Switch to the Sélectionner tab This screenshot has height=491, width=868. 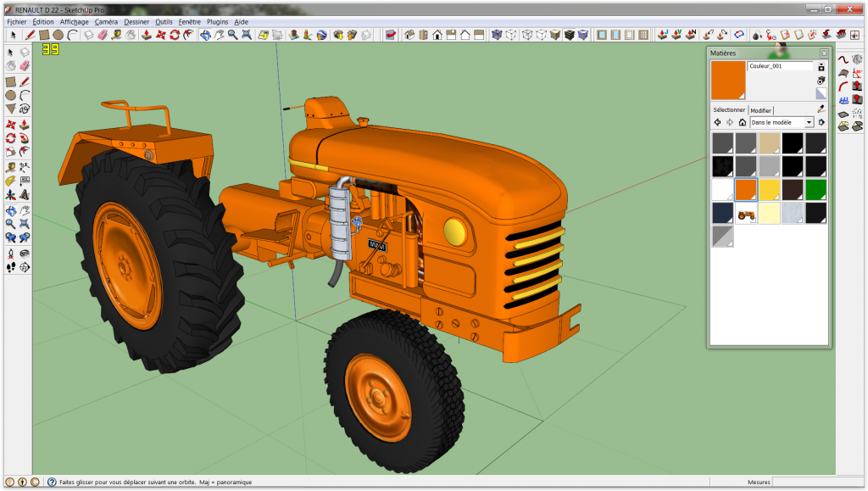(729, 110)
